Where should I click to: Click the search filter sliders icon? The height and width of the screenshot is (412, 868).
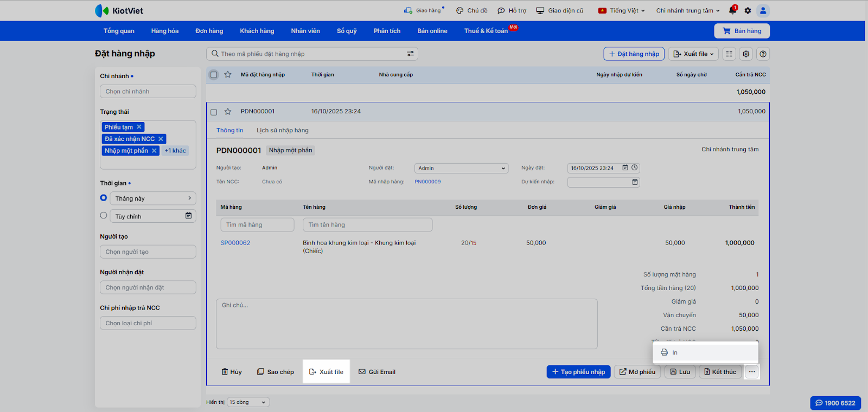pyautogui.click(x=410, y=54)
